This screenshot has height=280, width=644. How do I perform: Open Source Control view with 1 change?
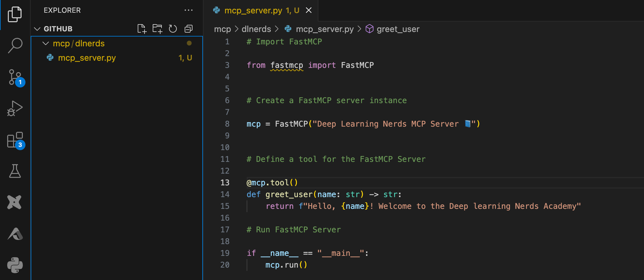point(15,77)
